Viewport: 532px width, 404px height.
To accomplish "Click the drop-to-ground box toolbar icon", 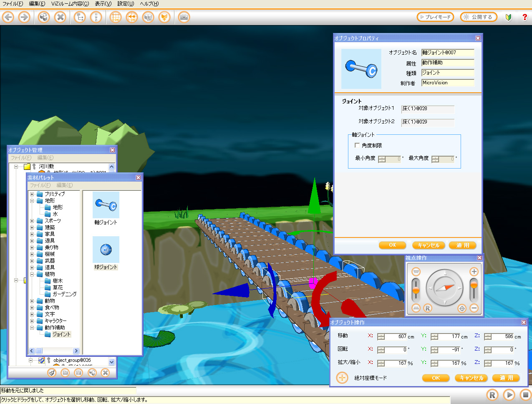I will tap(165, 17).
